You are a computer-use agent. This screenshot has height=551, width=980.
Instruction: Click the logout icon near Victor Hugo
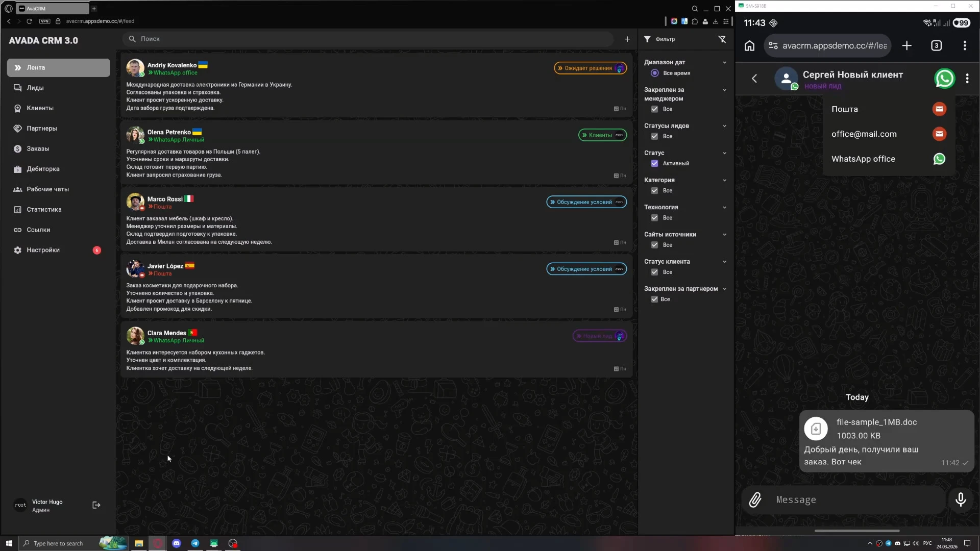tap(96, 505)
